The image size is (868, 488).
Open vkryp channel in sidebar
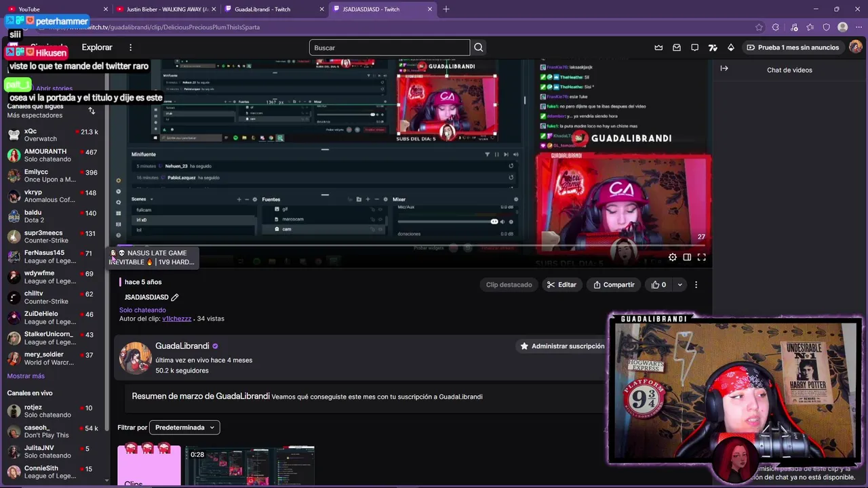[x=53, y=196]
